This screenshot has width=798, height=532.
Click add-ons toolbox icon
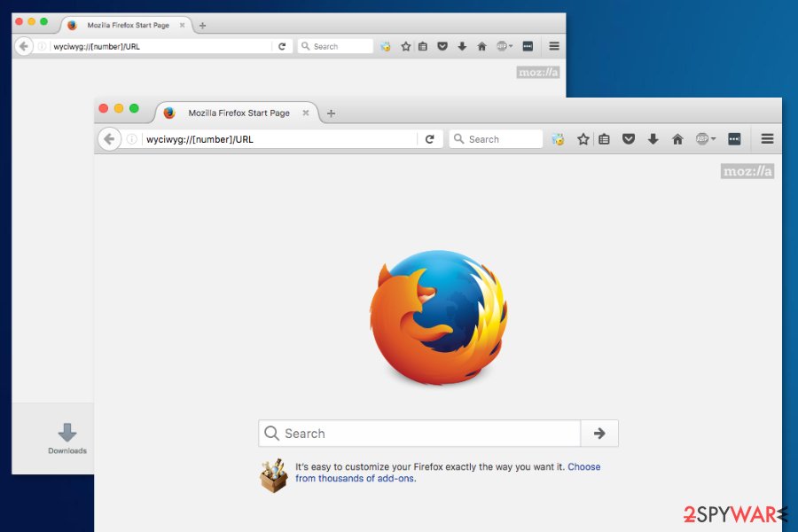coord(273,475)
